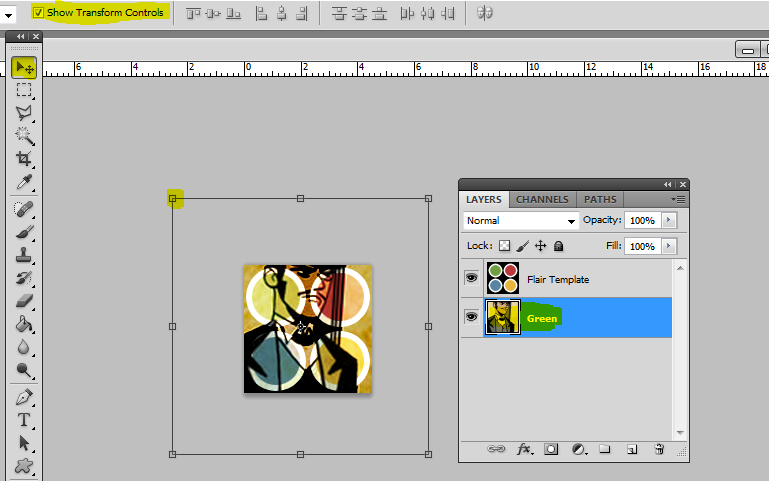Click the Green layer thumbnail
Image resolution: width=769 pixels, height=481 pixels.
point(503,317)
